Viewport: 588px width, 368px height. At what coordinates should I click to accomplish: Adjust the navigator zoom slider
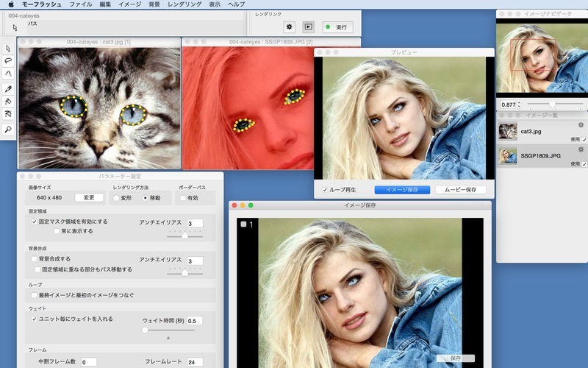coord(552,105)
